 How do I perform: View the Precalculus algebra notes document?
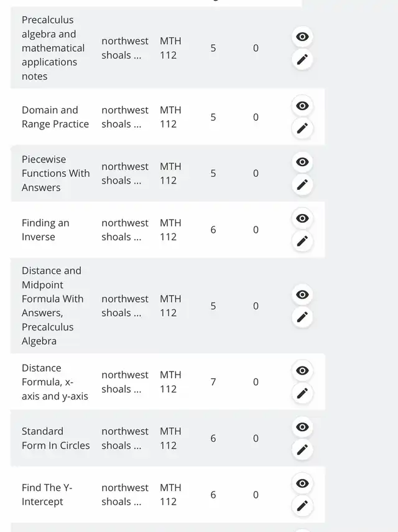(302, 37)
